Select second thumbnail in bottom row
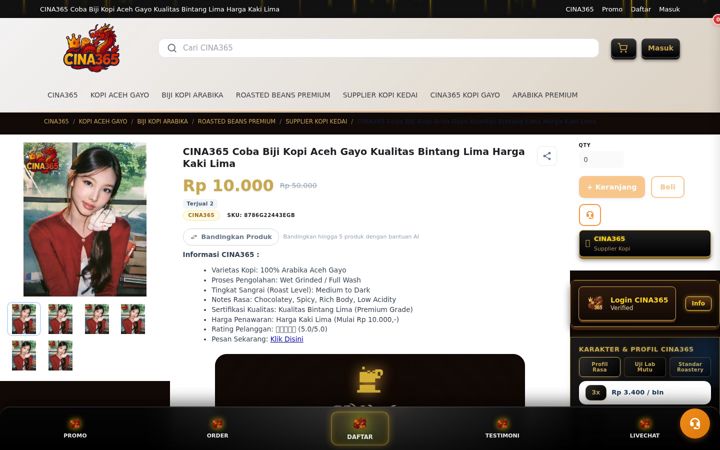The image size is (720, 450). coord(60,355)
